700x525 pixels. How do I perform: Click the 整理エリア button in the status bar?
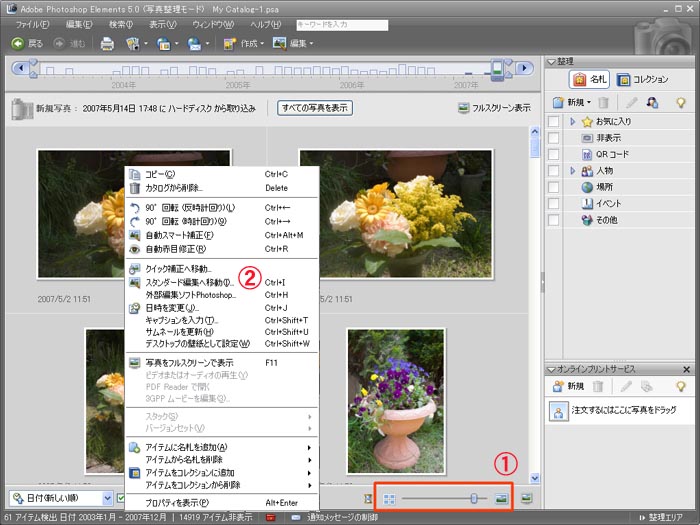(x=662, y=518)
